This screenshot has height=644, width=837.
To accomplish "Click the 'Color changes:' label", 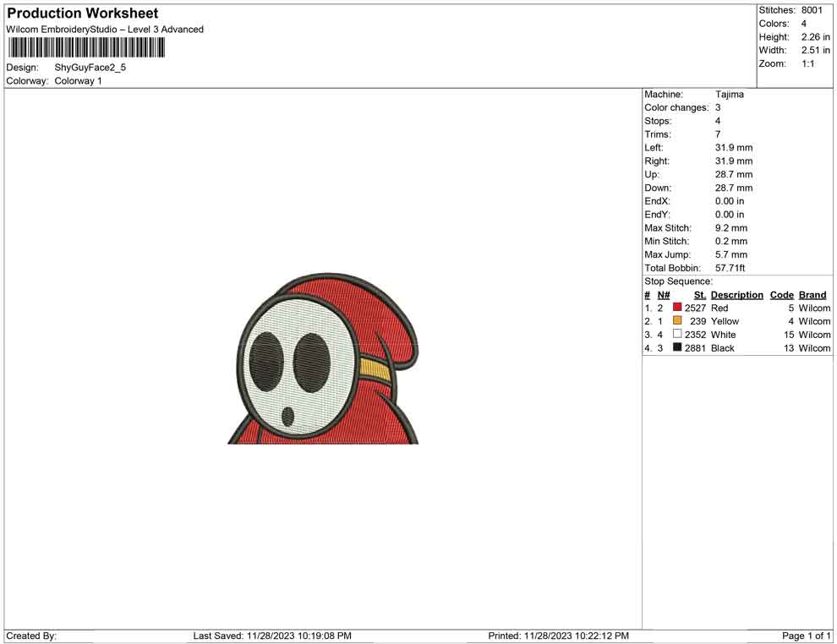I will click(676, 108).
